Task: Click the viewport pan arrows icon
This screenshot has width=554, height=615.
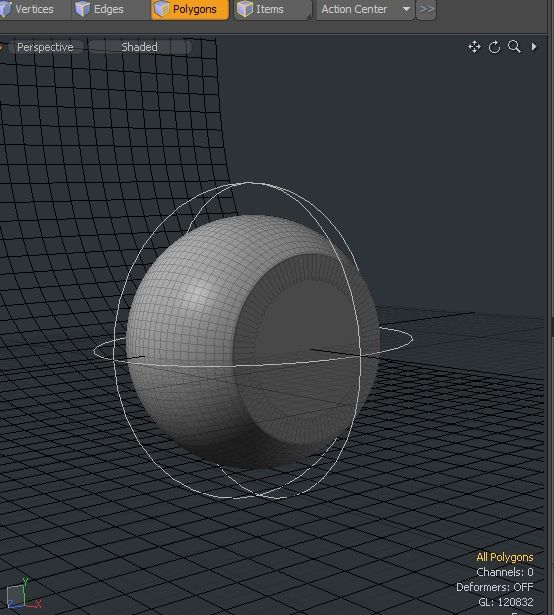Action: click(x=474, y=47)
